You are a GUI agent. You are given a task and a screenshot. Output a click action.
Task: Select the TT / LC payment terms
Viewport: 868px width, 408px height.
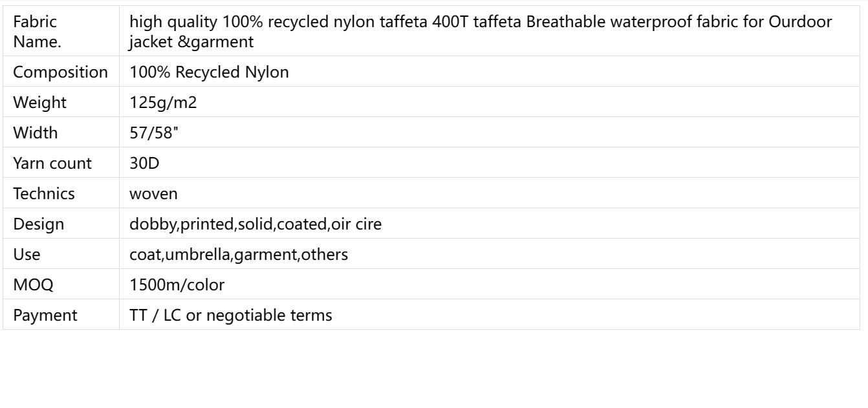click(231, 316)
